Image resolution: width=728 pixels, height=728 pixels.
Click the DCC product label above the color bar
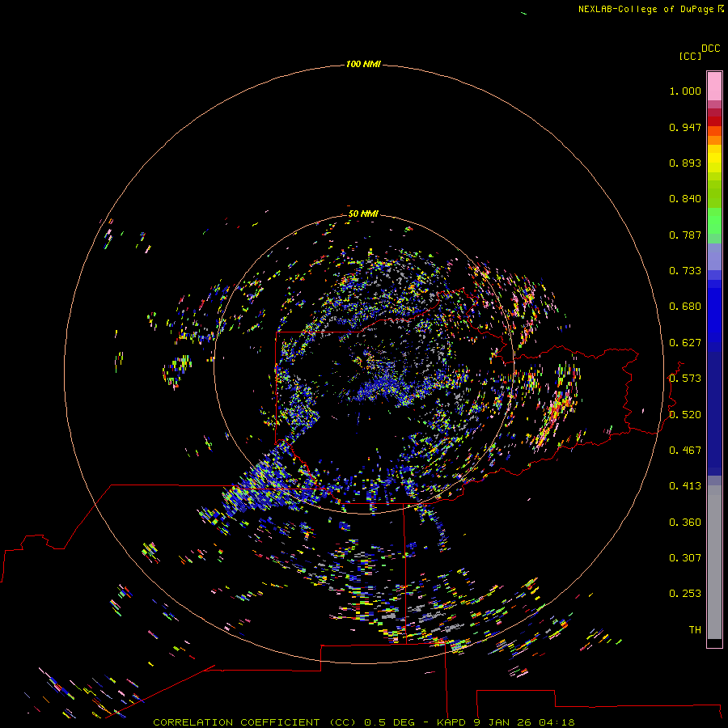point(711,49)
